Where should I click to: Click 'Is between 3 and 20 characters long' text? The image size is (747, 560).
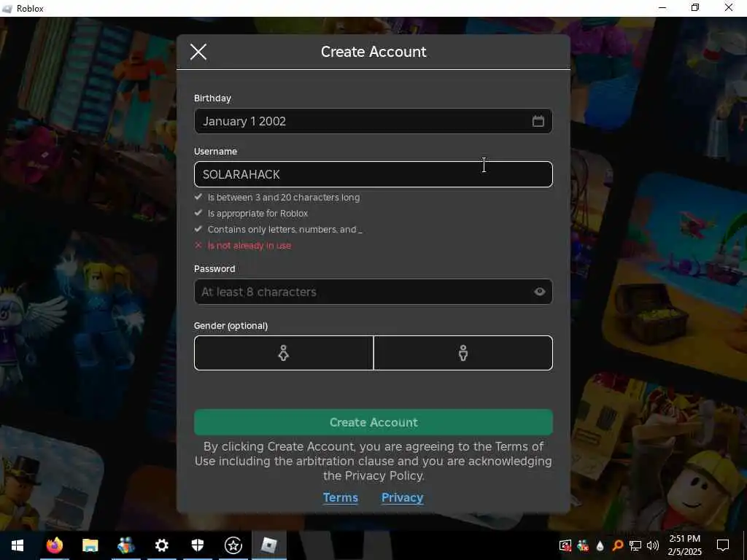point(284,197)
